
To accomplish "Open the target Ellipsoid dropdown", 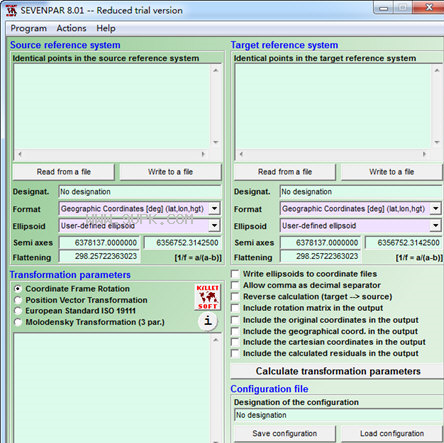I will [x=436, y=226].
